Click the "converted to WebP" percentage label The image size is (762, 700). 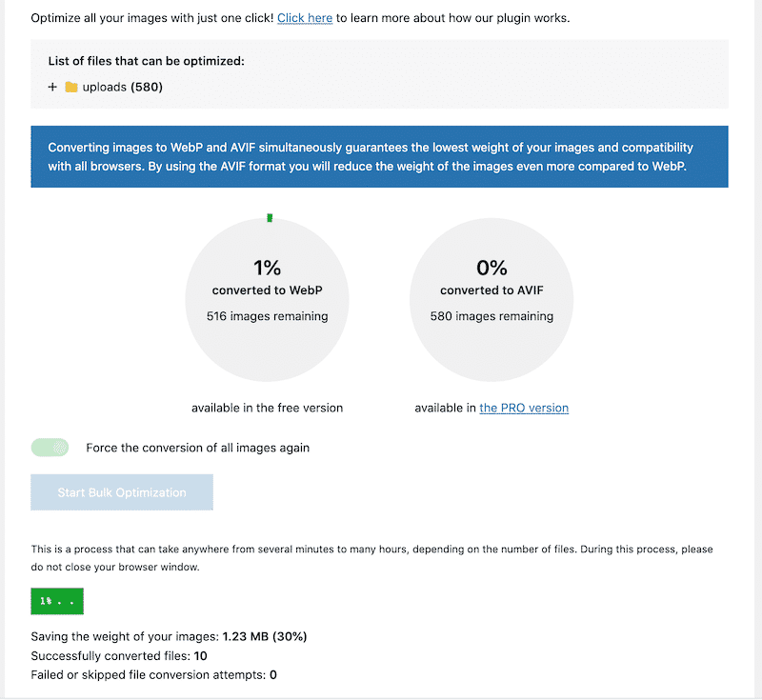[x=268, y=268]
